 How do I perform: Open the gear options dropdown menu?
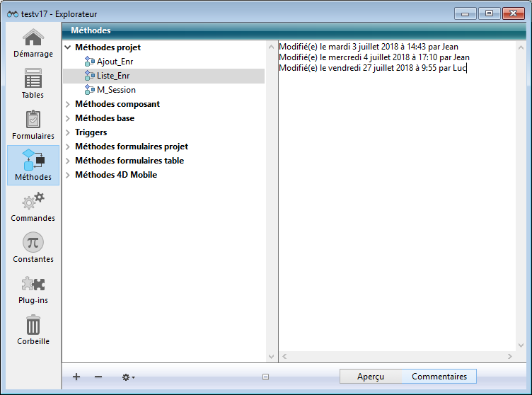tap(128, 377)
